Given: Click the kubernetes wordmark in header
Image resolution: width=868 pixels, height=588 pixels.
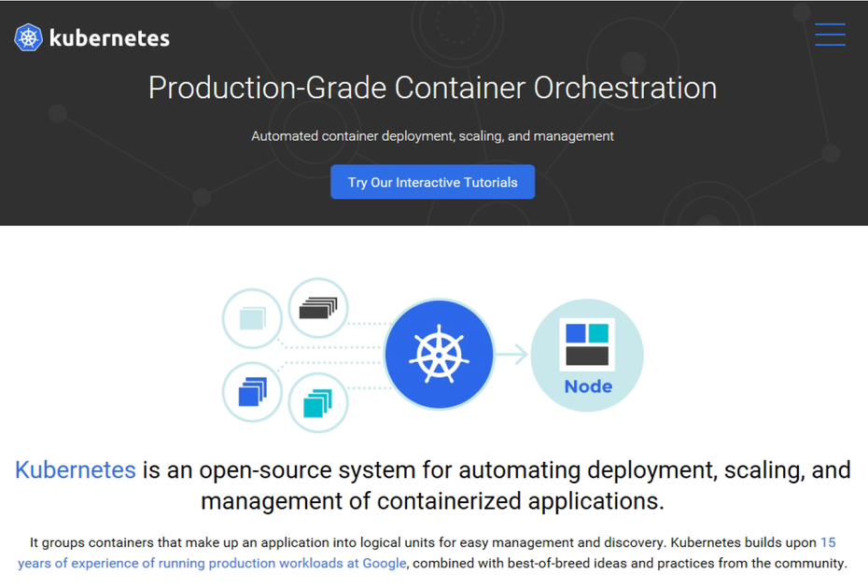Looking at the screenshot, I should (109, 38).
